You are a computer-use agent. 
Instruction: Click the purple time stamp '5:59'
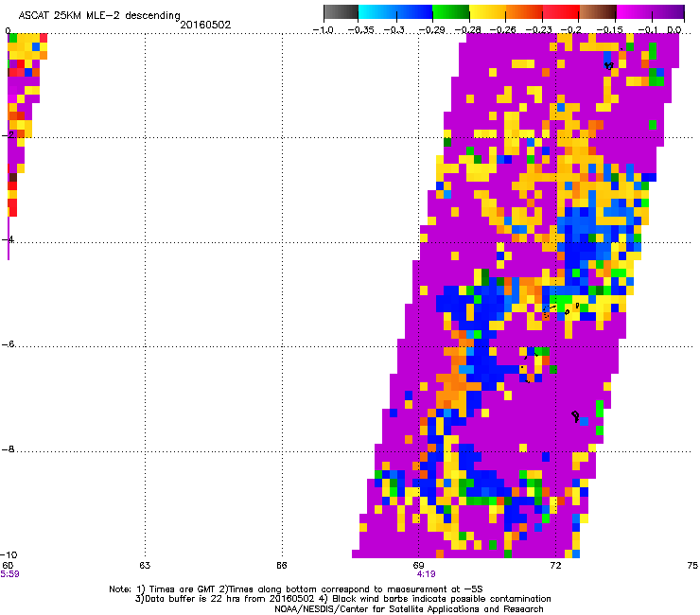coord(9,574)
